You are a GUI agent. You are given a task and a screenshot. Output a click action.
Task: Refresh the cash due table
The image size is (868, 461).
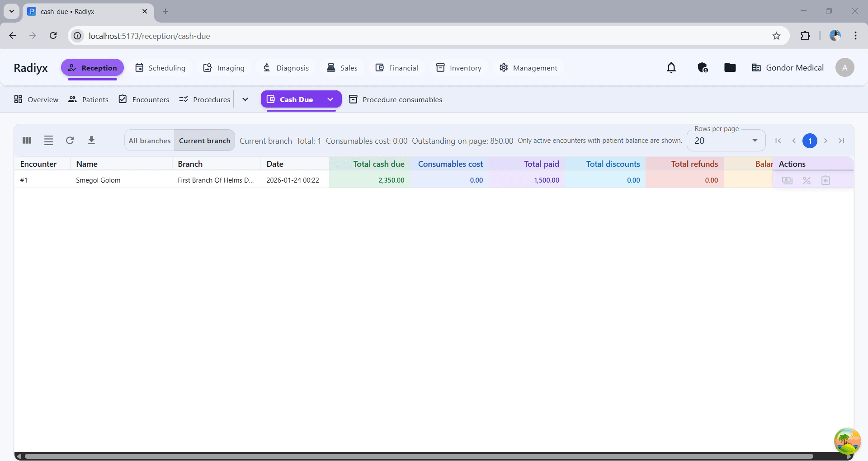[70, 141]
